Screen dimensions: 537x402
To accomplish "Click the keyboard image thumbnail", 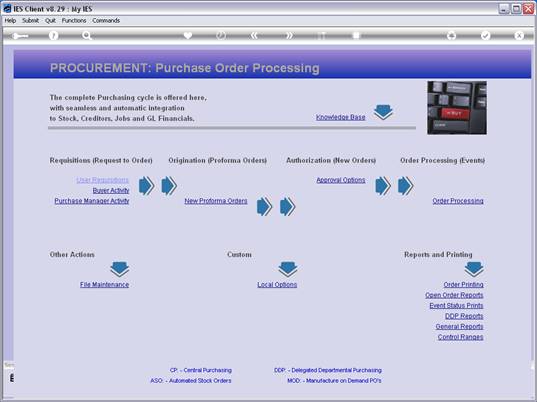I will click(457, 108).
